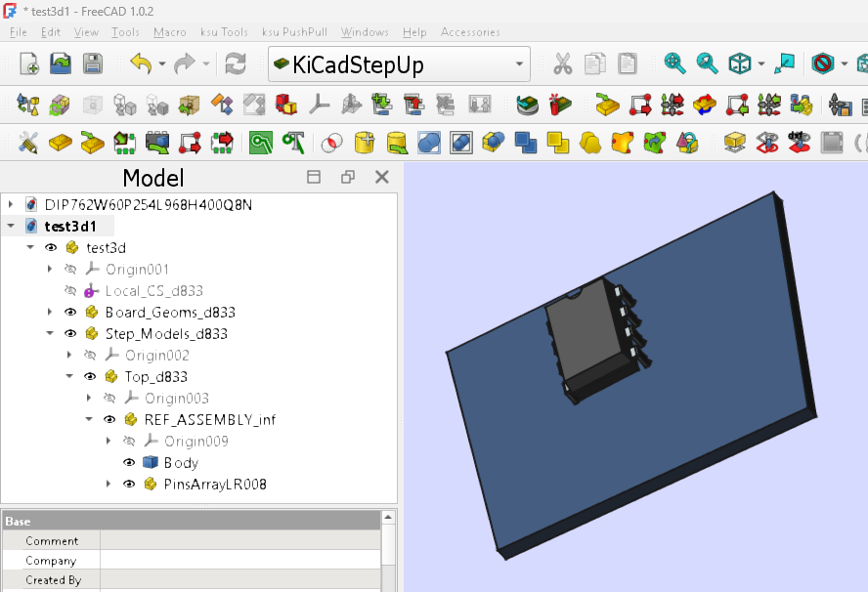Click the yellow cylinder tool icon
Screen dimensions: 868x592
tap(365, 143)
